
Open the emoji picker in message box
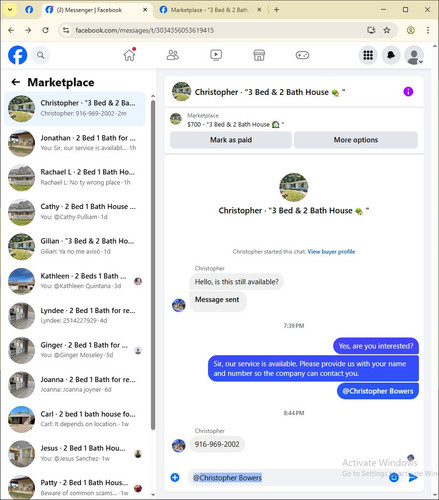[x=394, y=478]
